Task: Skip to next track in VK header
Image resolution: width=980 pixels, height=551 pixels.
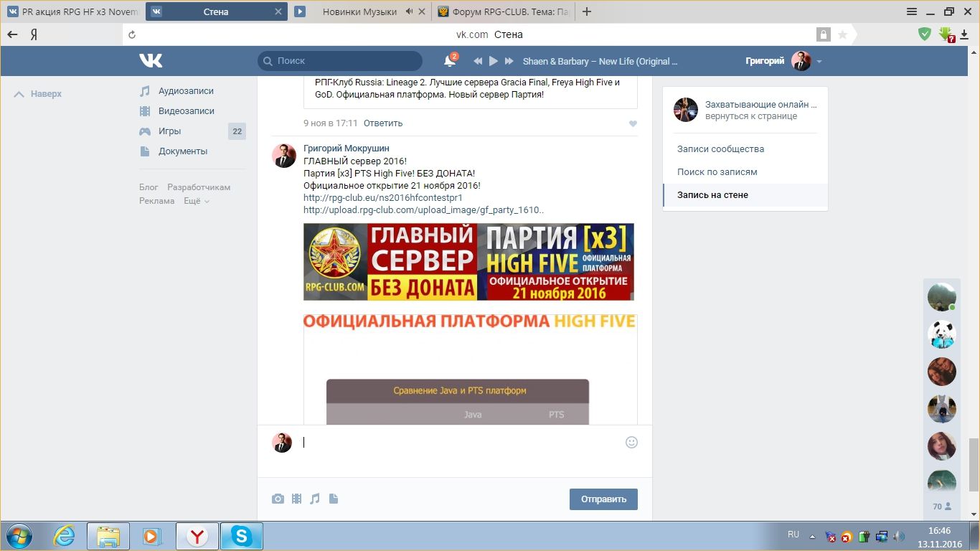Action: pyautogui.click(x=509, y=61)
